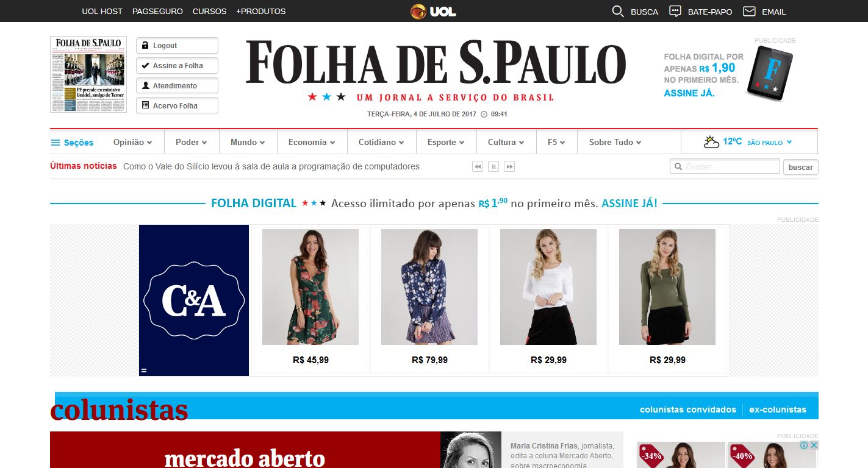Click the AdChoices info icon on ad
The height and width of the screenshot is (468, 868).
(804, 445)
